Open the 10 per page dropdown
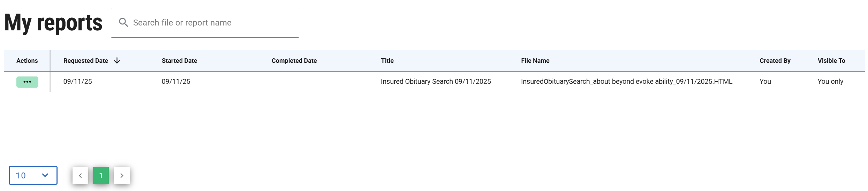868x191 pixels. pos(33,175)
